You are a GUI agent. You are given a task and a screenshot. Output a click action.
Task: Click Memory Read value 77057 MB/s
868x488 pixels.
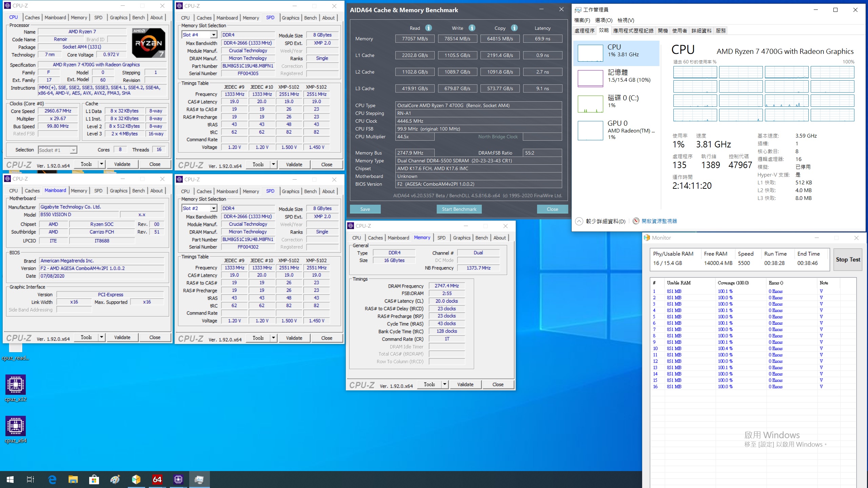pyautogui.click(x=415, y=39)
